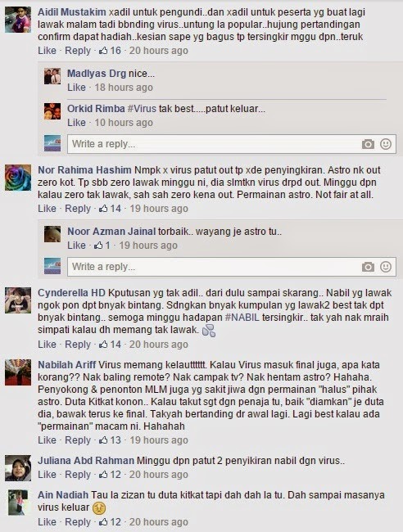Attach photo in Nor Rahima reply box
The width and height of the screenshot is (403, 532).
click(x=368, y=267)
